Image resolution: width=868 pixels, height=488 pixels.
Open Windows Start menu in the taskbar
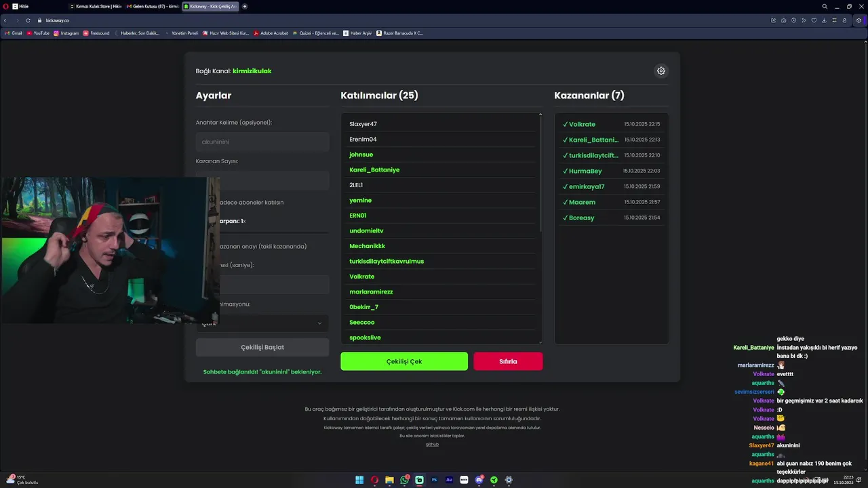pos(359,480)
